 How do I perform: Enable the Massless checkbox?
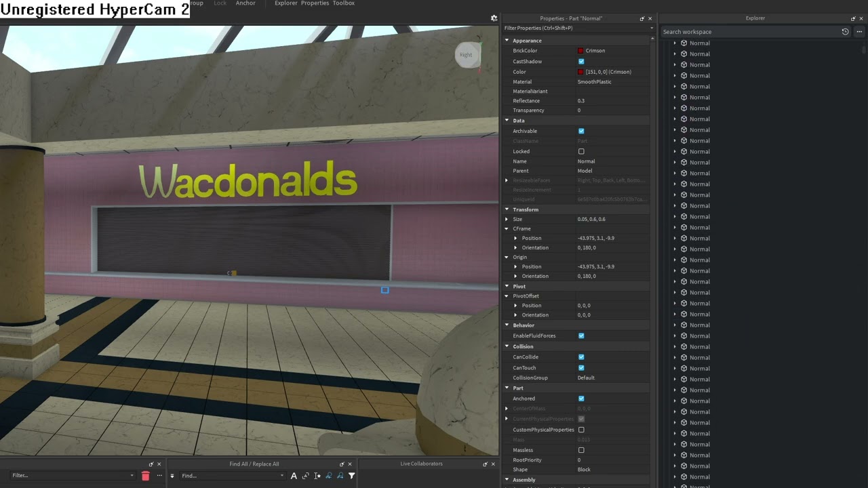click(581, 450)
